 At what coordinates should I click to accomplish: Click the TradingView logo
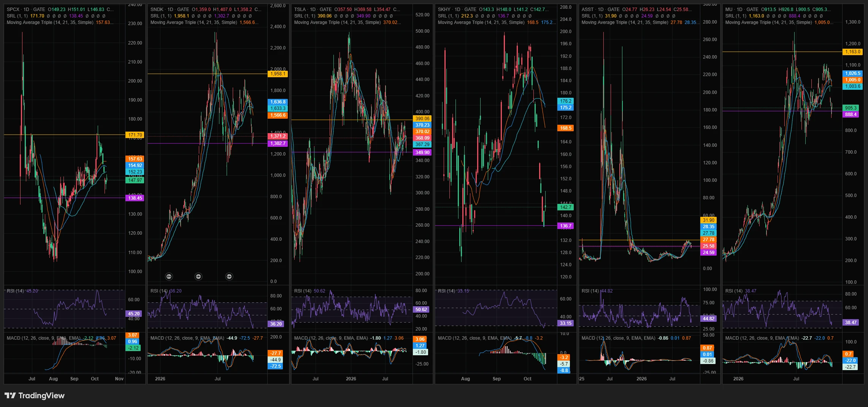pyautogui.click(x=35, y=396)
